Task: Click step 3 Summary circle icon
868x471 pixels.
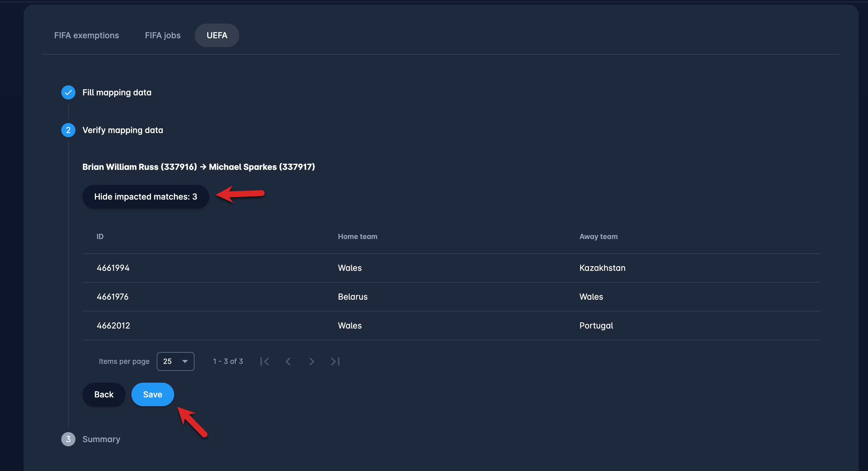Action: pos(68,439)
